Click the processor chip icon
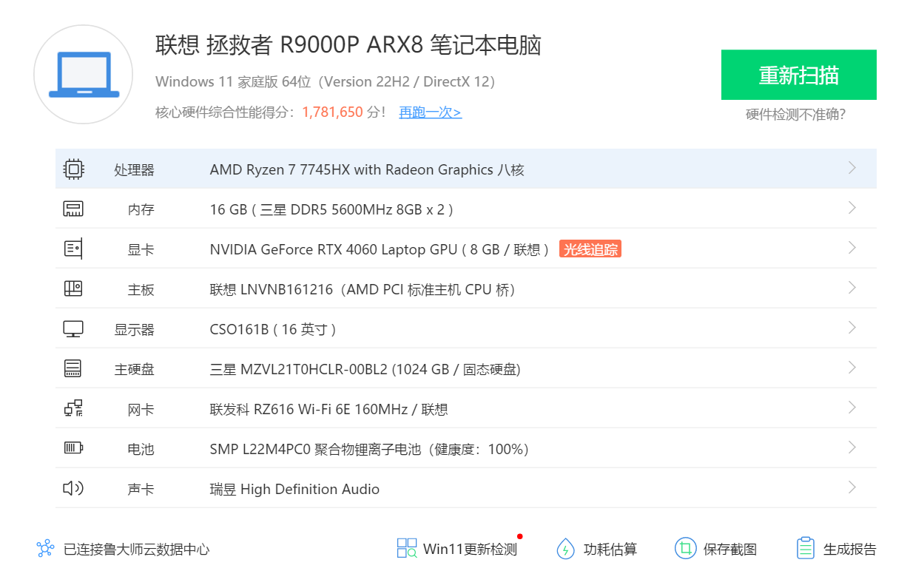Screen dimensions: 910x588 click(x=73, y=169)
